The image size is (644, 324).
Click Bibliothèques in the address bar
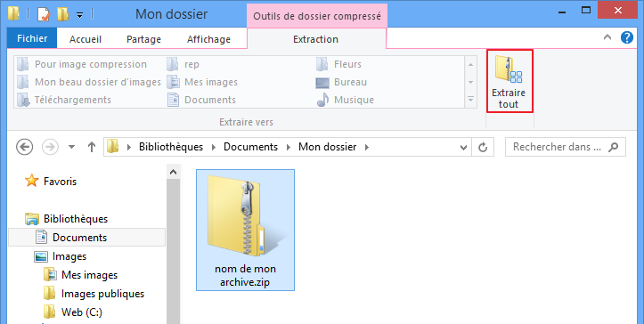pos(171,147)
